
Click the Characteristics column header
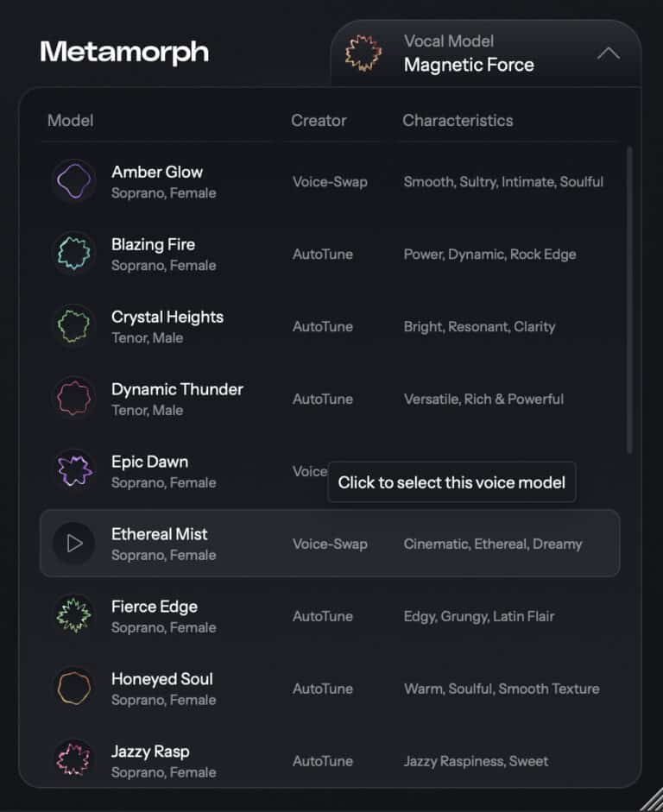(458, 121)
